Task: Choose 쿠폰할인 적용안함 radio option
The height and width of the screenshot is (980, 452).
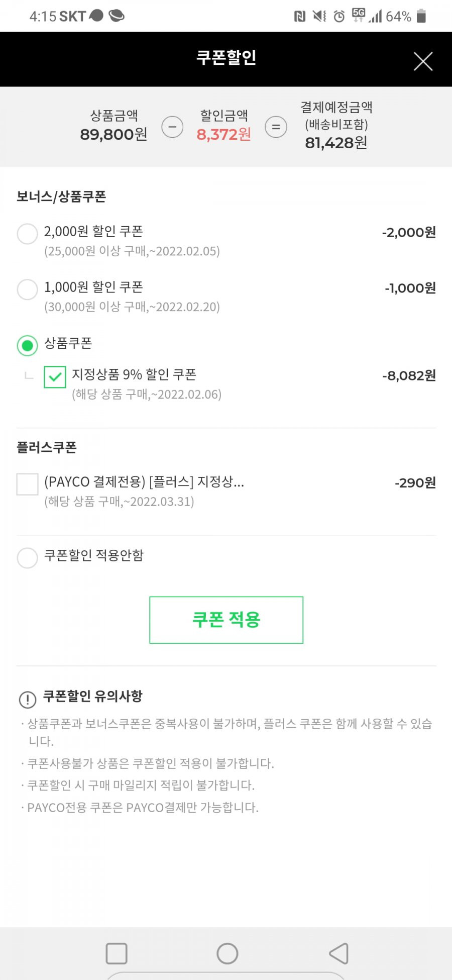Action: pos(27,558)
